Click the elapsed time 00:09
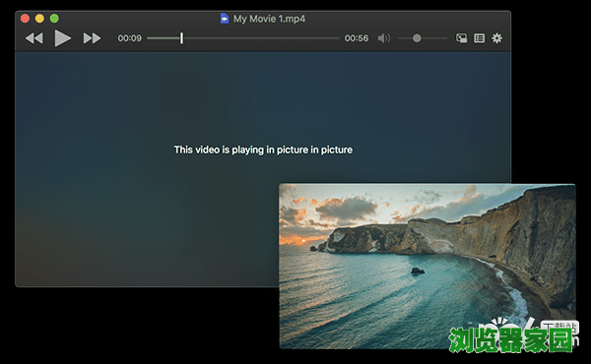Image resolution: width=591 pixels, height=364 pixels. (129, 38)
